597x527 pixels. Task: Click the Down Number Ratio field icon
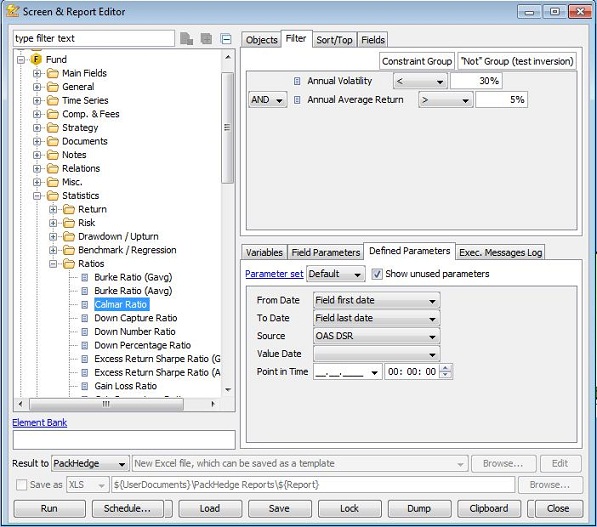(85, 332)
